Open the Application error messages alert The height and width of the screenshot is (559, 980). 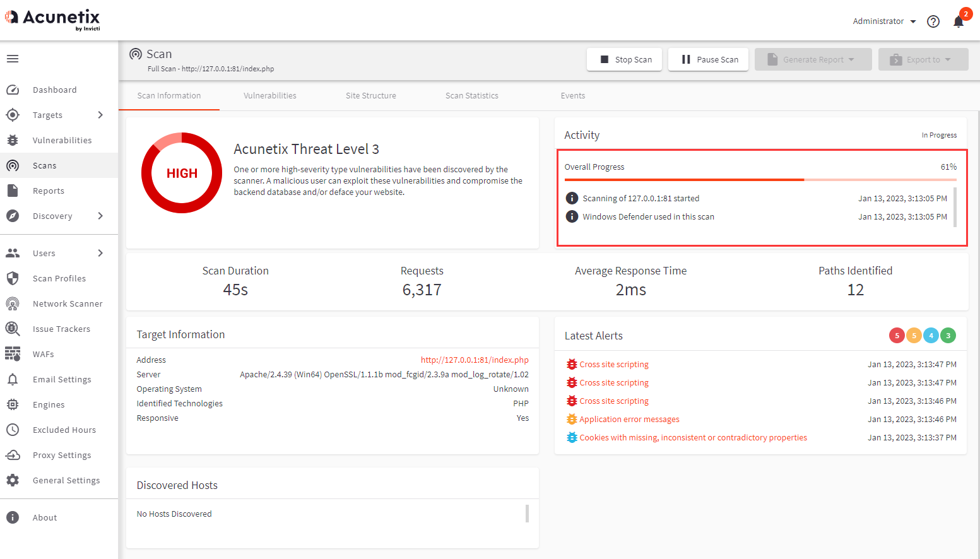[629, 419]
